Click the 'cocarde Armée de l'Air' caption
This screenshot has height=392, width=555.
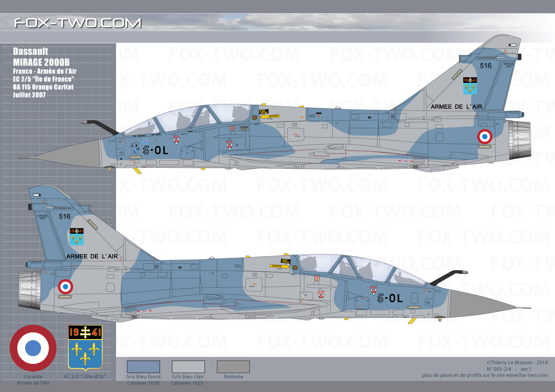pyautogui.click(x=33, y=380)
